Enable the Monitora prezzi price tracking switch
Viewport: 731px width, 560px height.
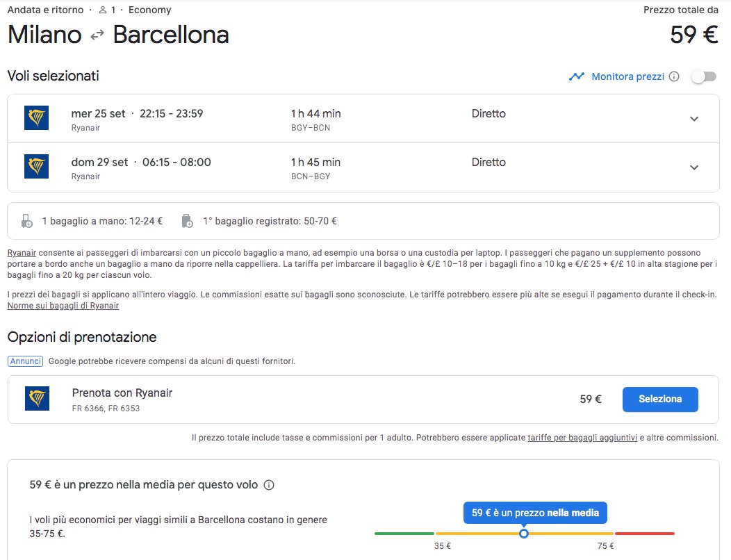pyautogui.click(x=703, y=76)
